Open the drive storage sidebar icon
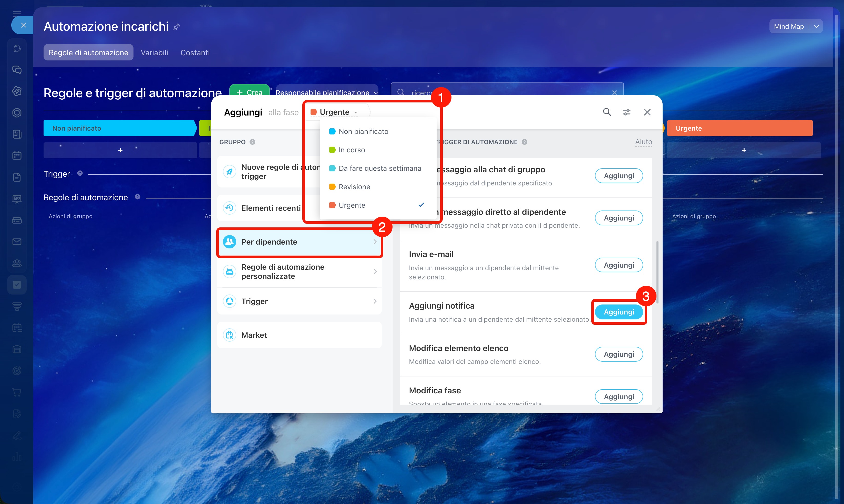The height and width of the screenshot is (504, 844). pyautogui.click(x=17, y=220)
